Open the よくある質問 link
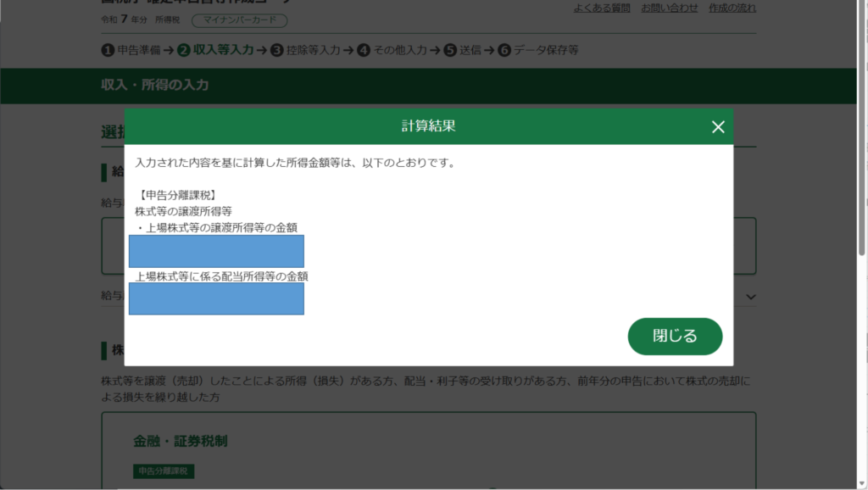 click(602, 8)
